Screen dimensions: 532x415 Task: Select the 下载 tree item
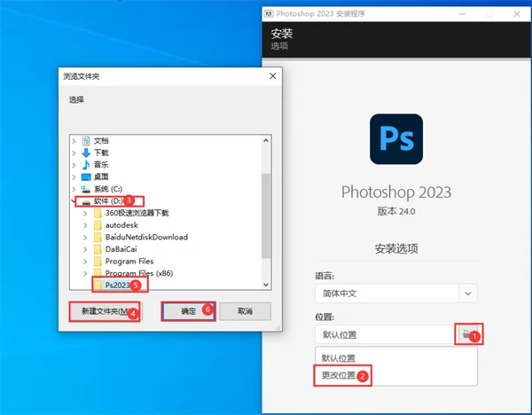pyautogui.click(x=101, y=153)
